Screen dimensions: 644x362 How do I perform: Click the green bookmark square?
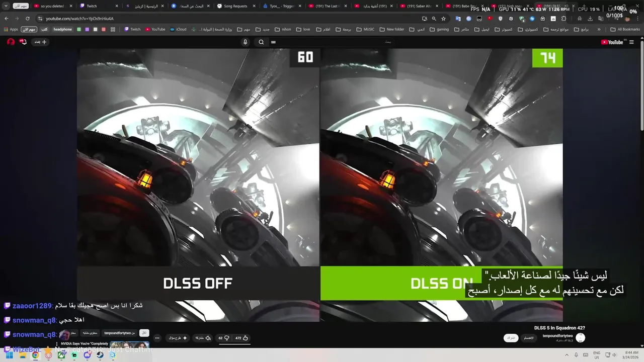point(79,29)
